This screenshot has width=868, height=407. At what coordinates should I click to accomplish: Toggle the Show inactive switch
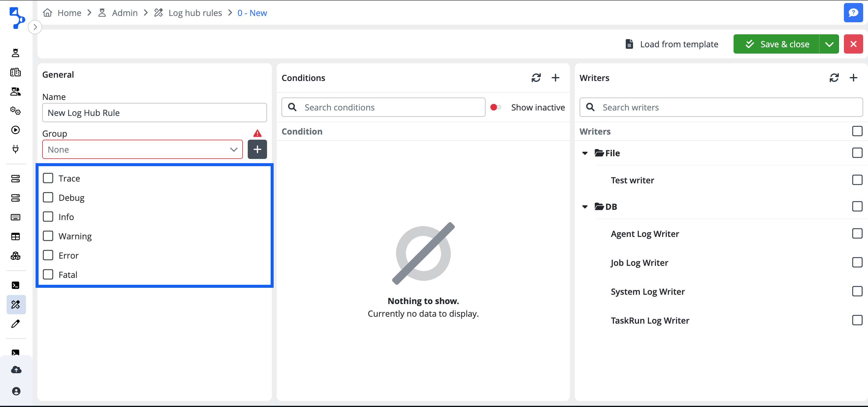pyautogui.click(x=495, y=107)
